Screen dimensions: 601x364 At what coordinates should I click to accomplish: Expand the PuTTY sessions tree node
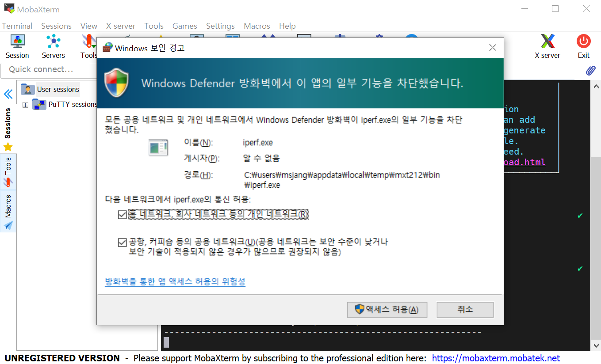[x=25, y=105]
